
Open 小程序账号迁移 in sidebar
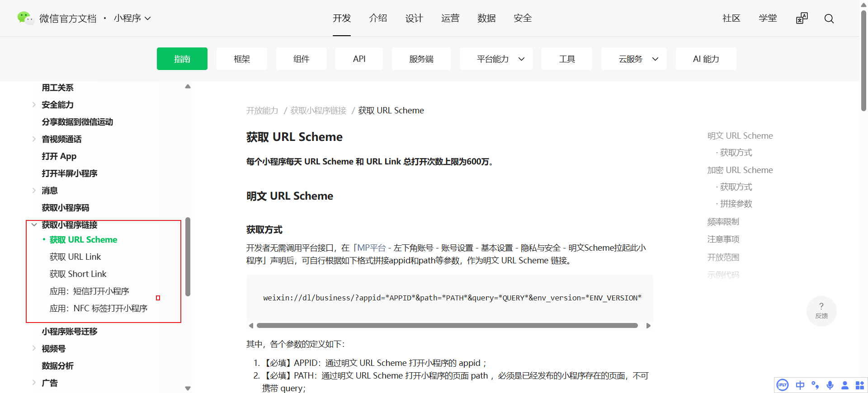click(x=70, y=332)
